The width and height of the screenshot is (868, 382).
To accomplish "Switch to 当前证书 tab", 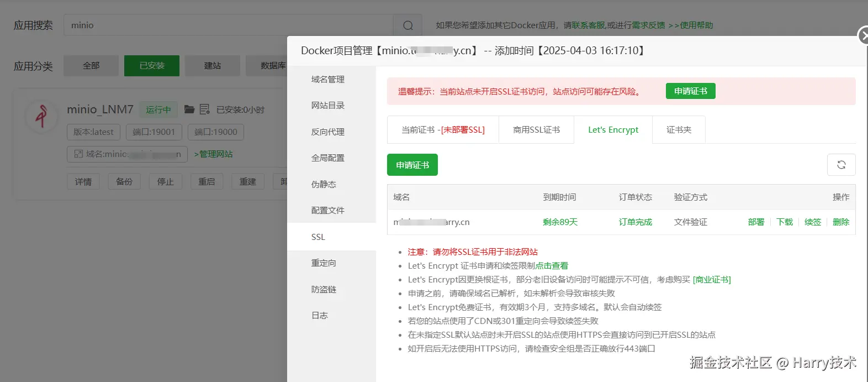I will tap(443, 130).
